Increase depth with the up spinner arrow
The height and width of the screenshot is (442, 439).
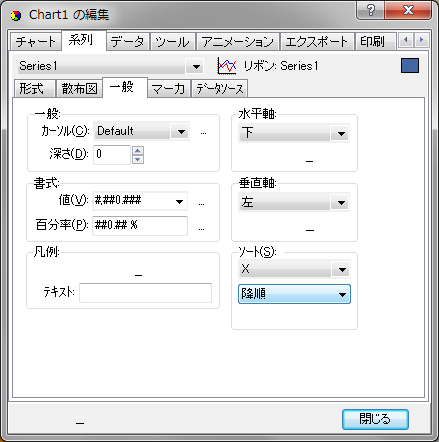tap(138, 151)
